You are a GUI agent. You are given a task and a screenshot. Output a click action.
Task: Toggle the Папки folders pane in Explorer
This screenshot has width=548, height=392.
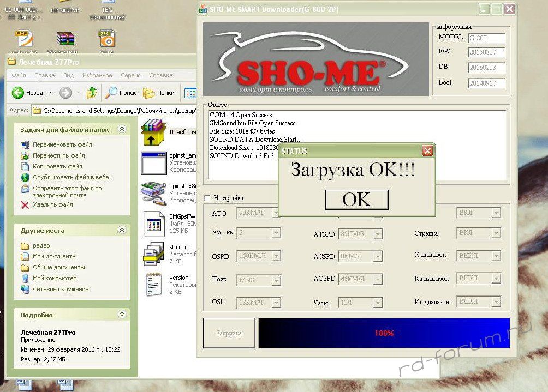[x=159, y=93]
